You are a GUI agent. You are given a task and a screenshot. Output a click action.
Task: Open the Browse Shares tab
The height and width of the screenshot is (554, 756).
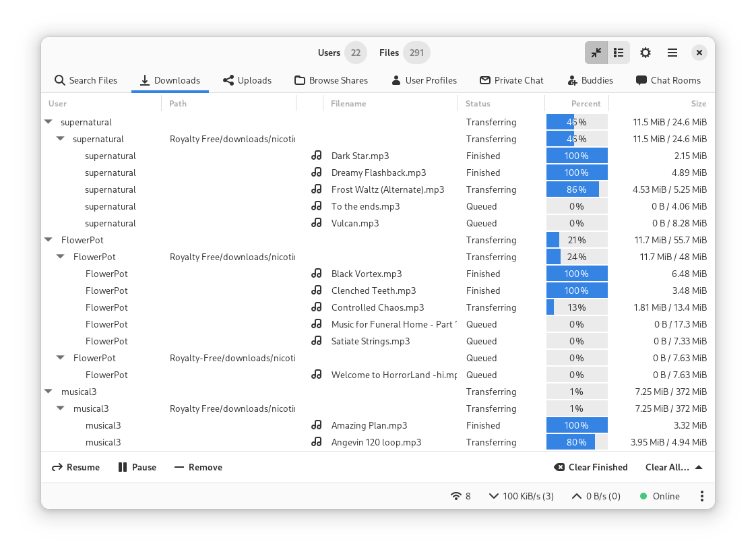331,80
